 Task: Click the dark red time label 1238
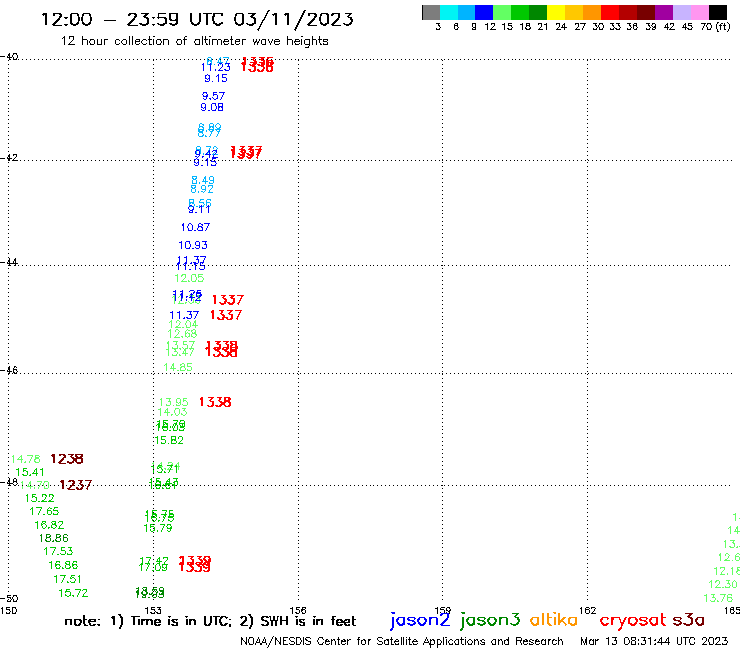[x=67, y=459]
